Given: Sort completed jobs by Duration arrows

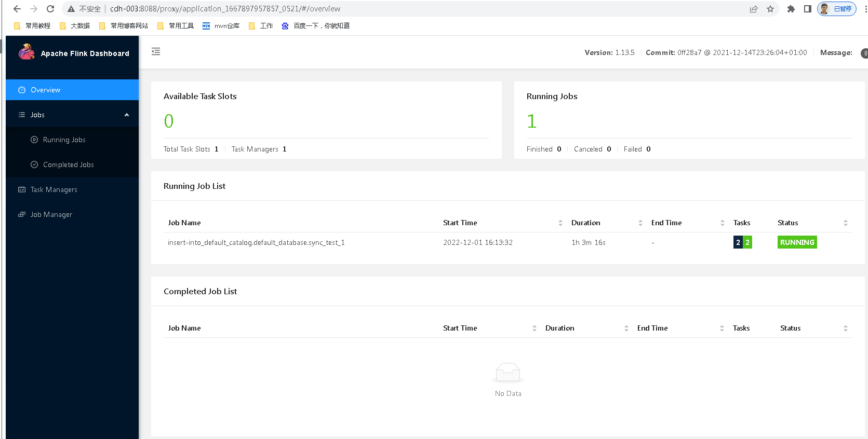Looking at the screenshot, I should (626, 328).
